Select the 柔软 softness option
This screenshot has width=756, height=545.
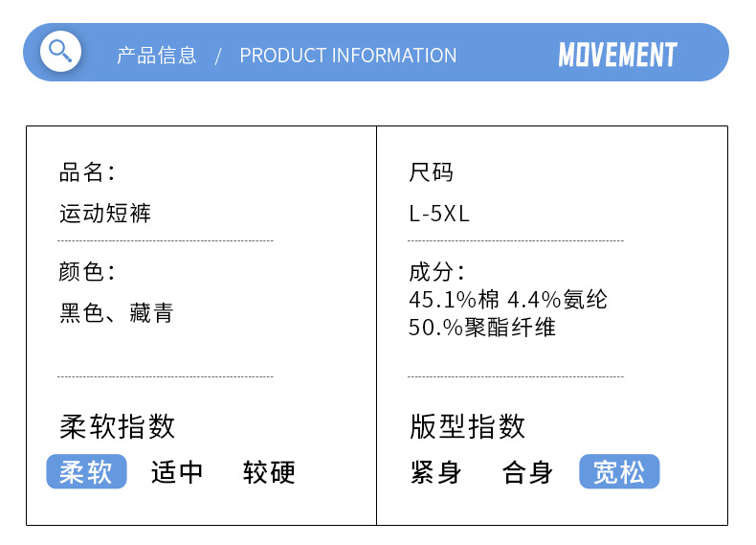(x=86, y=471)
